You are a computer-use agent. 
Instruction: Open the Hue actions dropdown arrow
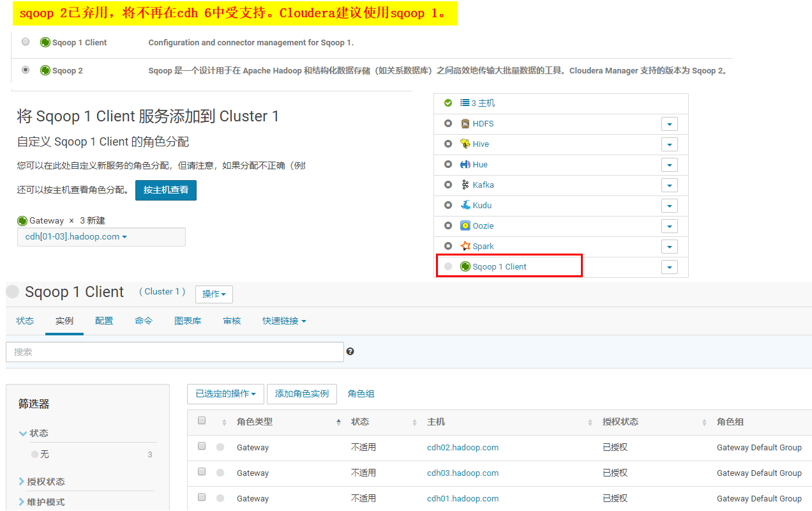point(669,165)
